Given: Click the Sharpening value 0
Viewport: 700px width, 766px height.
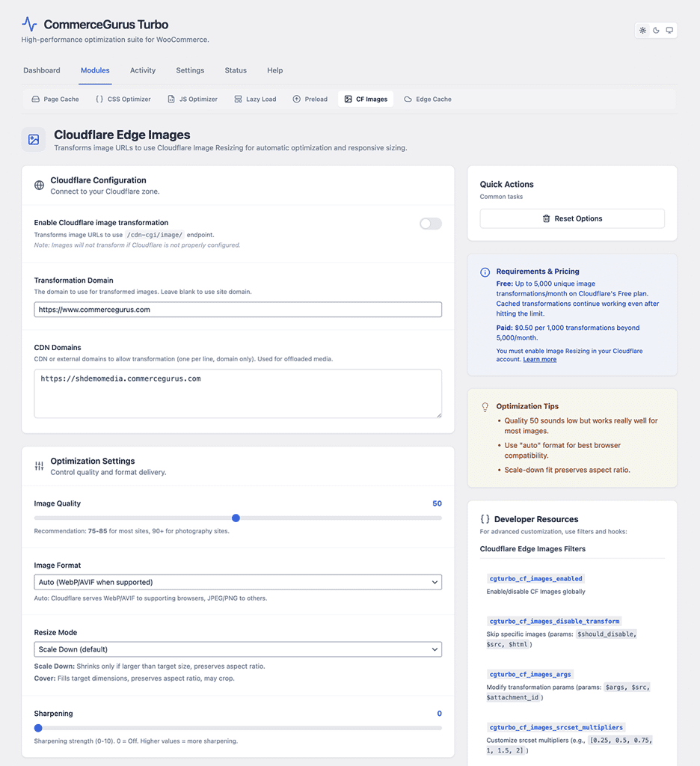Looking at the screenshot, I should pyautogui.click(x=439, y=713).
